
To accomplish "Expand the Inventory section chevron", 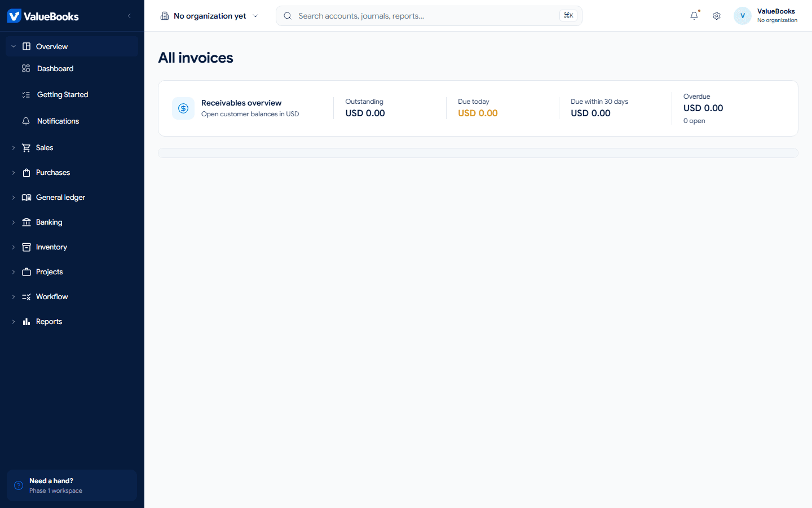I will click(14, 247).
